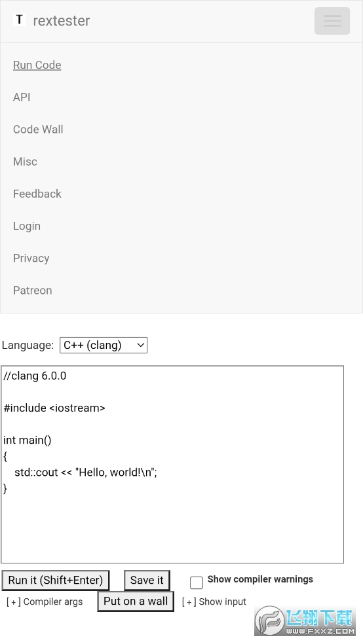
Task: Click inside the code editor textarea
Action: click(172, 465)
